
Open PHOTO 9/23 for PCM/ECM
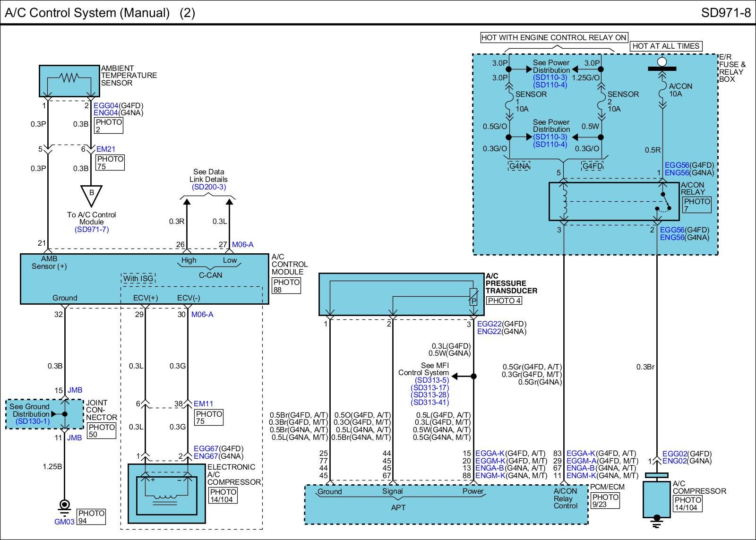pyautogui.click(x=605, y=500)
